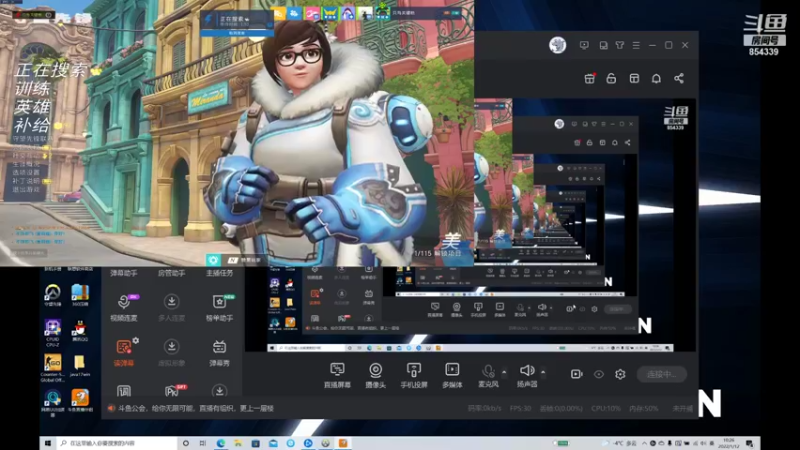
Task: Open the Overwatch desktop shortcut
Action: (53, 295)
